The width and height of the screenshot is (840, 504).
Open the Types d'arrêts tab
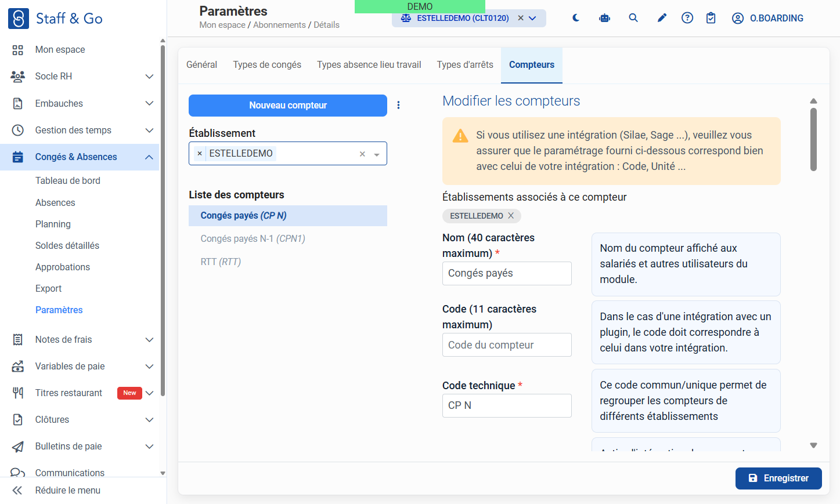pos(465,65)
